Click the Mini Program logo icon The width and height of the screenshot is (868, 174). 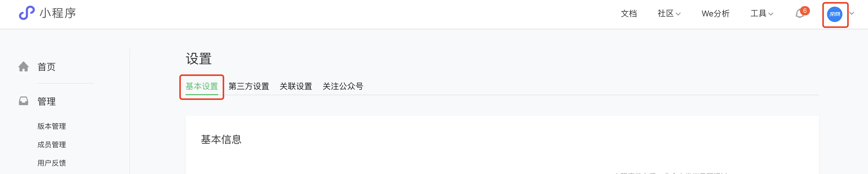click(27, 13)
